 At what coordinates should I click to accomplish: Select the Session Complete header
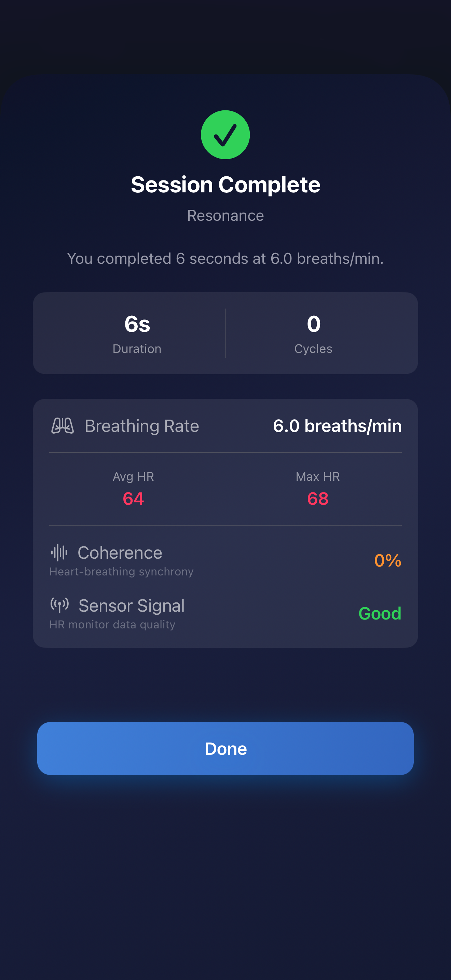tap(225, 185)
